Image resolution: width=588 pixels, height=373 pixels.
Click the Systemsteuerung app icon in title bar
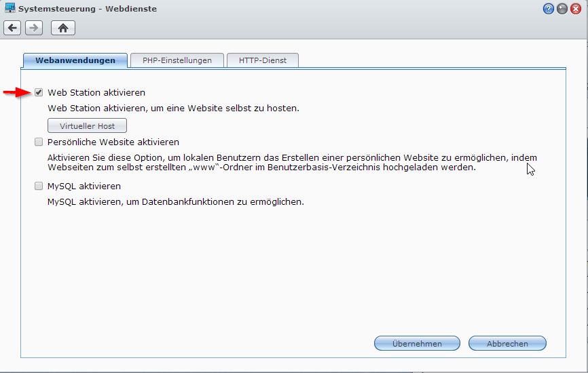click(x=10, y=8)
